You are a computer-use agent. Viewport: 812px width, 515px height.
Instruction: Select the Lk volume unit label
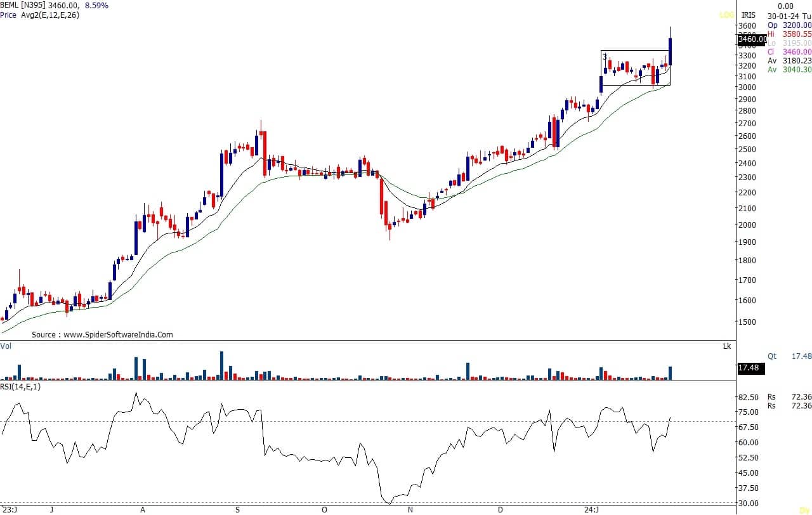pyautogui.click(x=727, y=346)
